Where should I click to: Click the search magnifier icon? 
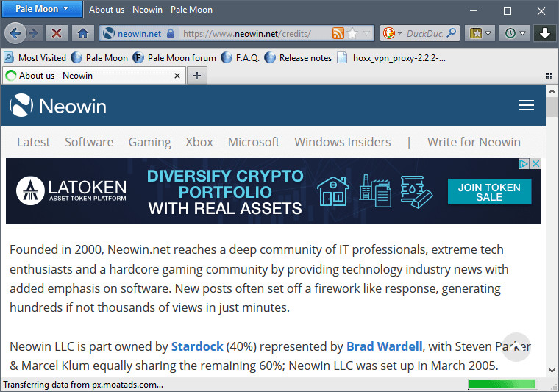[452, 33]
